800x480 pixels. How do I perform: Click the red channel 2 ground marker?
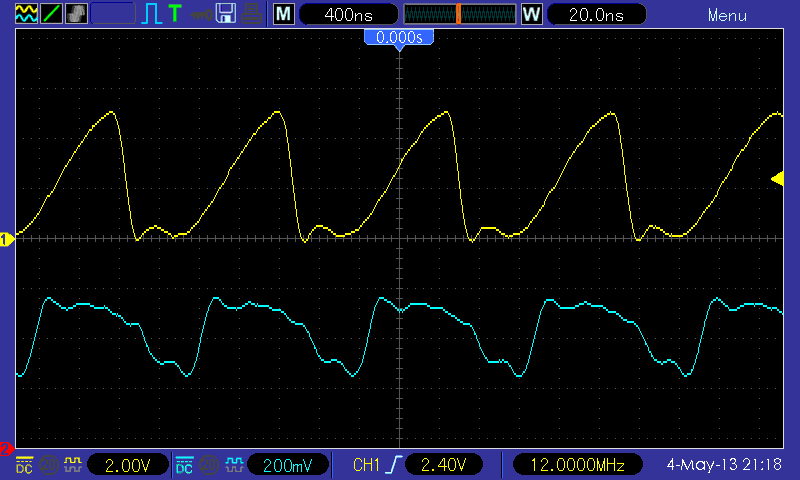(6, 449)
